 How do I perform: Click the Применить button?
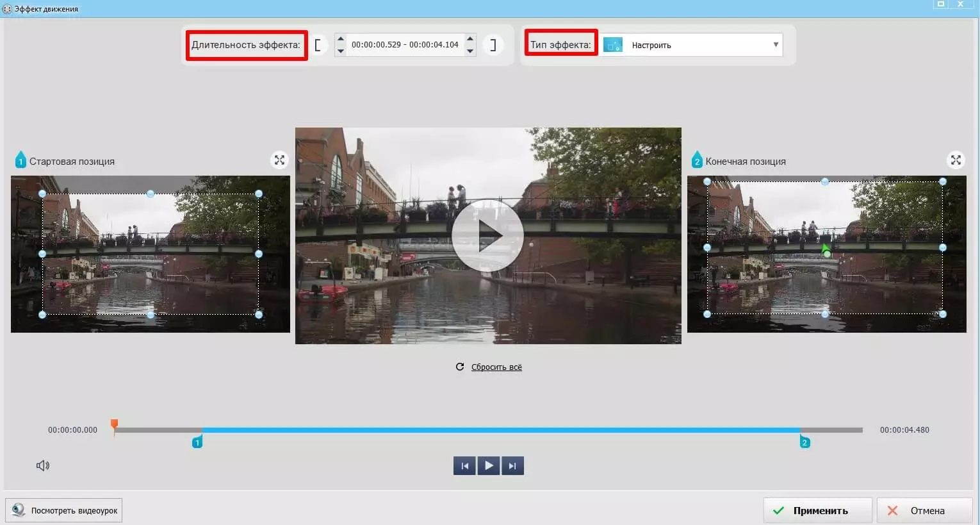817,510
